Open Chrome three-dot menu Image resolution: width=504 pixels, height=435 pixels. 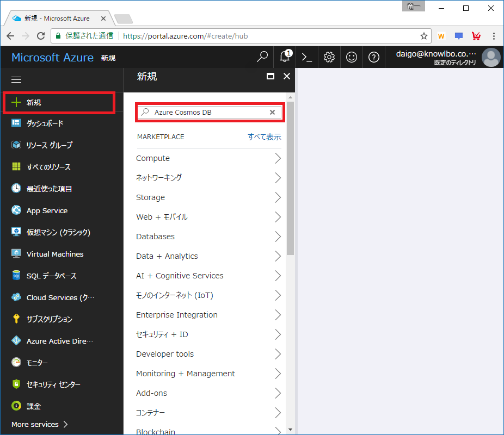(x=494, y=36)
